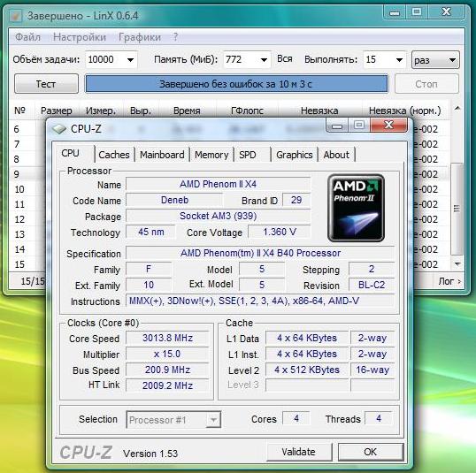The image size is (476, 473).
Task: Click the X4 B40 Processor specification field
Action: point(260,253)
